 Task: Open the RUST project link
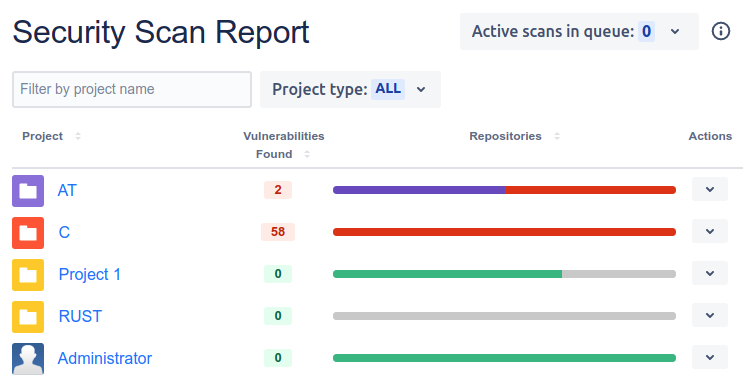(x=80, y=316)
